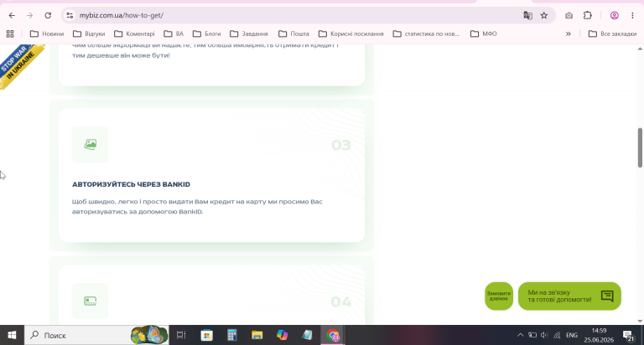The width and height of the screenshot is (644, 345).
Task: Open the apps grid in bookmarks bar
Action: tap(10, 33)
